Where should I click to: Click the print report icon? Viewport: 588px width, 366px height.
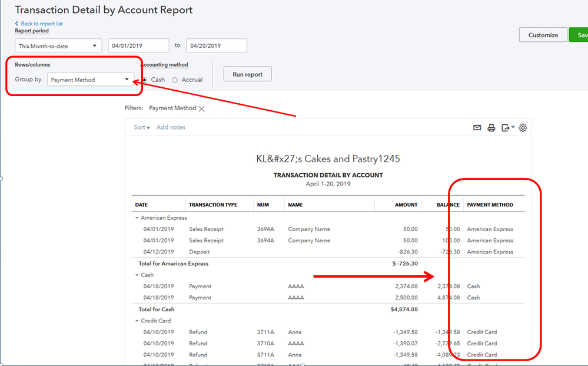click(491, 128)
